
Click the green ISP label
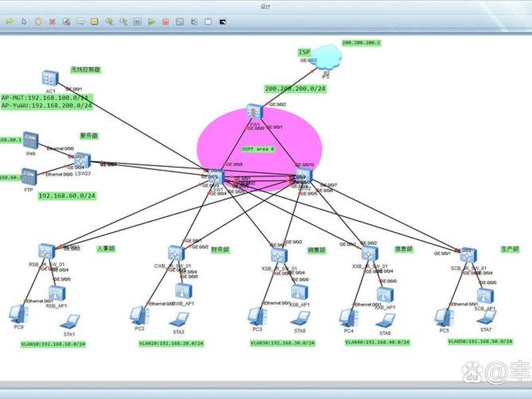(x=304, y=52)
